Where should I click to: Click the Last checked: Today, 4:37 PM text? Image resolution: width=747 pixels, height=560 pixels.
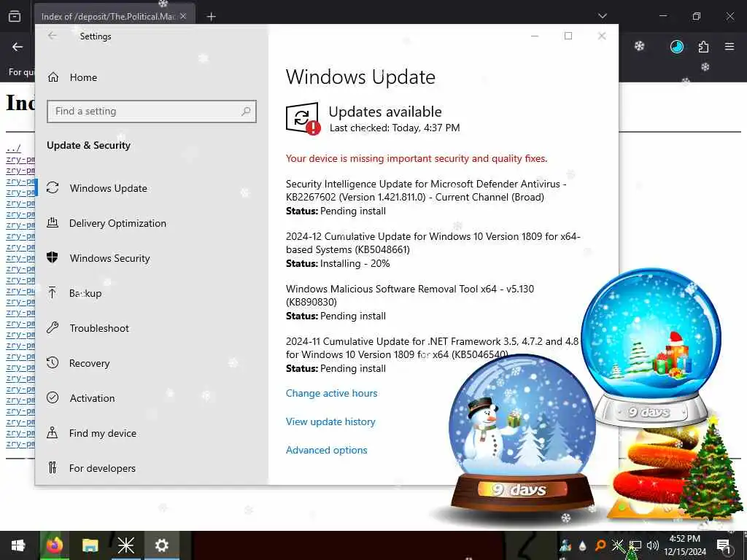coord(395,128)
